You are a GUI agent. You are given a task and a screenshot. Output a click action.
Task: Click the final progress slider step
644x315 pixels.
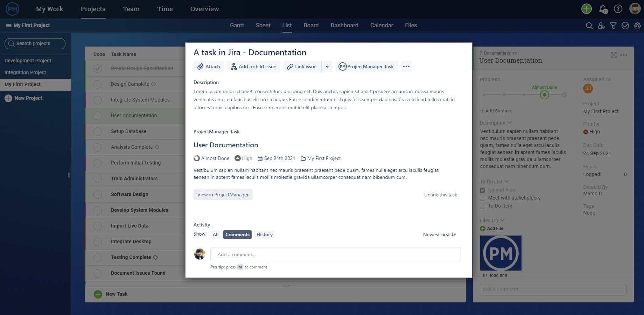coord(564,95)
